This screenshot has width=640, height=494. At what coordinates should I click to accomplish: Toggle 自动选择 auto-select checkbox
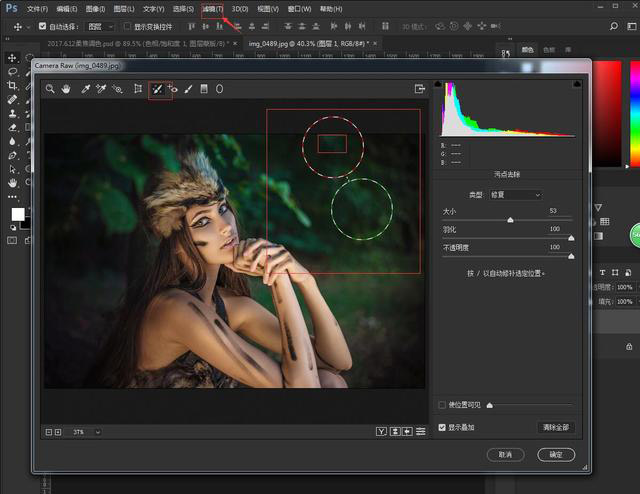(42, 26)
